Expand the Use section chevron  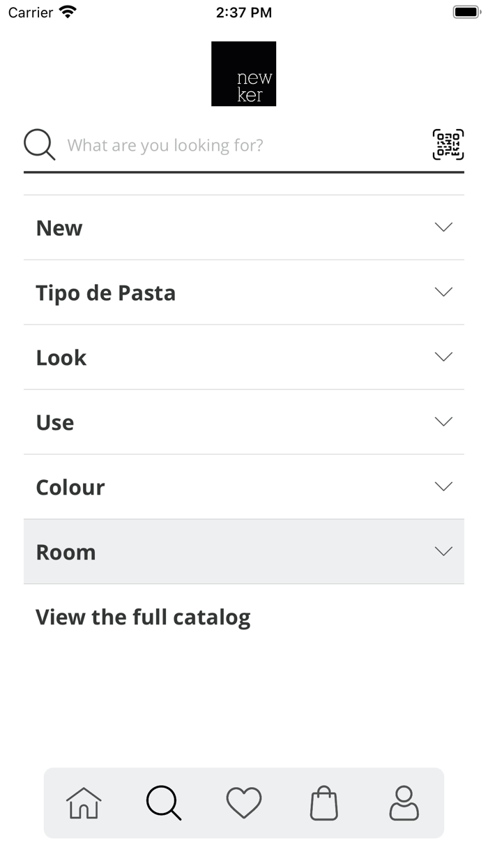tap(443, 422)
